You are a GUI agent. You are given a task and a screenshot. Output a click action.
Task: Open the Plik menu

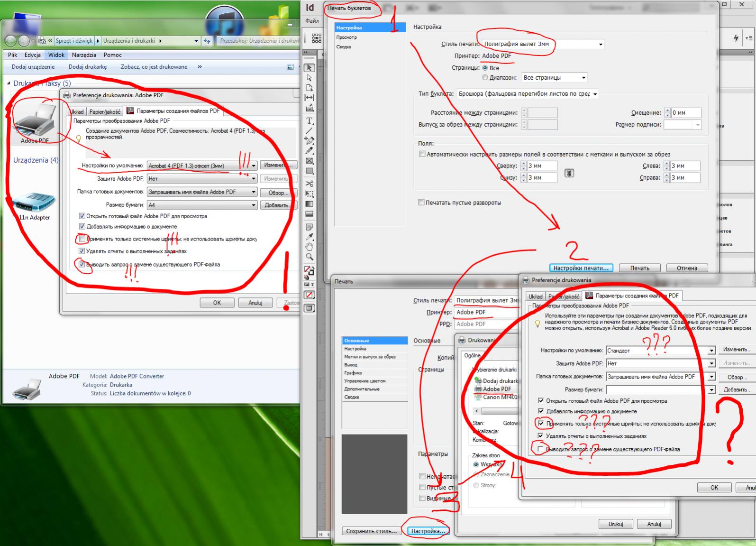click(x=12, y=55)
